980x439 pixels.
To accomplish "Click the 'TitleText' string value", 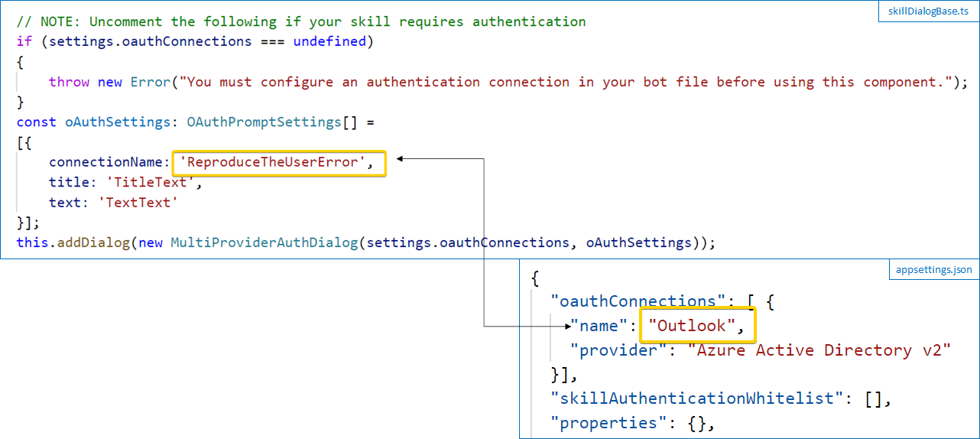I will (151, 182).
